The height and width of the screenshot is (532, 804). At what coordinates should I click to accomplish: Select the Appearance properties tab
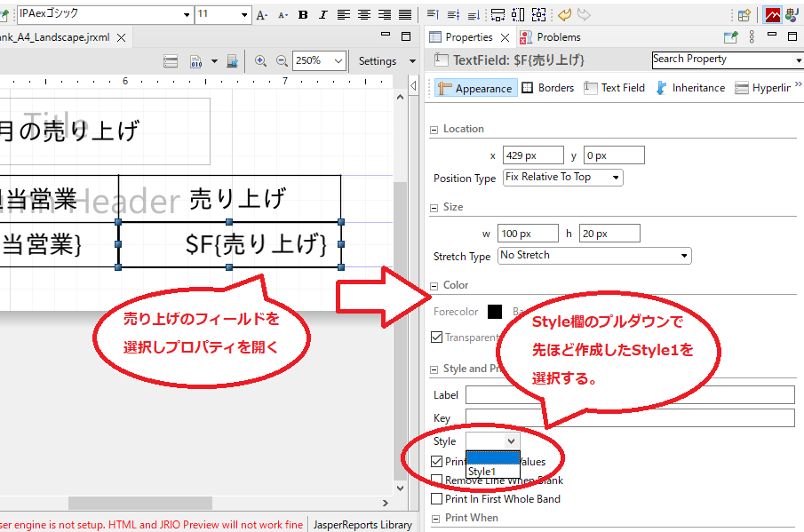pos(476,88)
